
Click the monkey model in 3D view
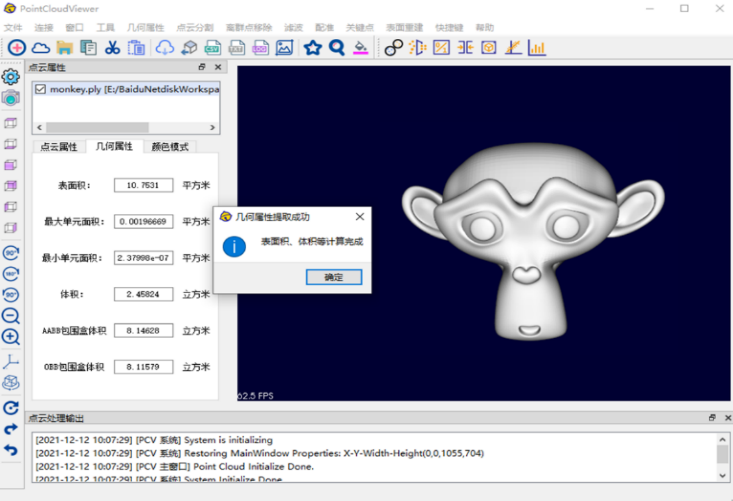533,241
